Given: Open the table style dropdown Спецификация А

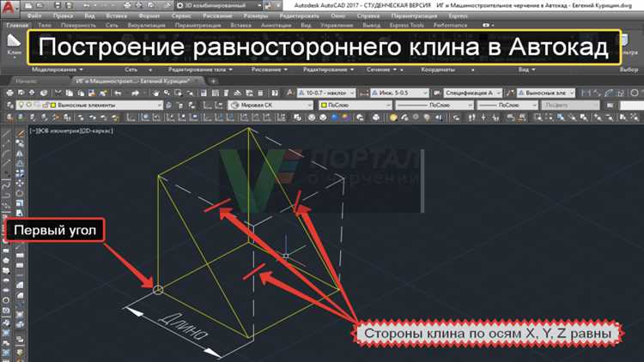Looking at the screenshot, I should [x=472, y=94].
